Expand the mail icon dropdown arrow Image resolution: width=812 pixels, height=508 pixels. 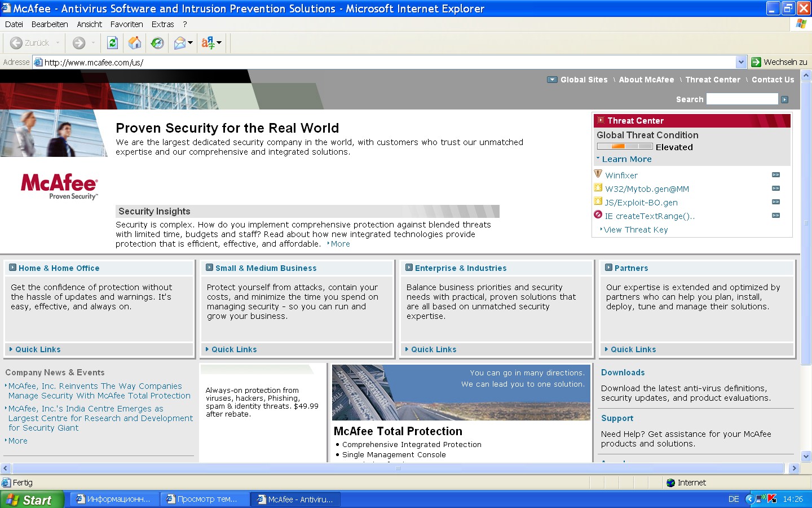pos(191,43)
